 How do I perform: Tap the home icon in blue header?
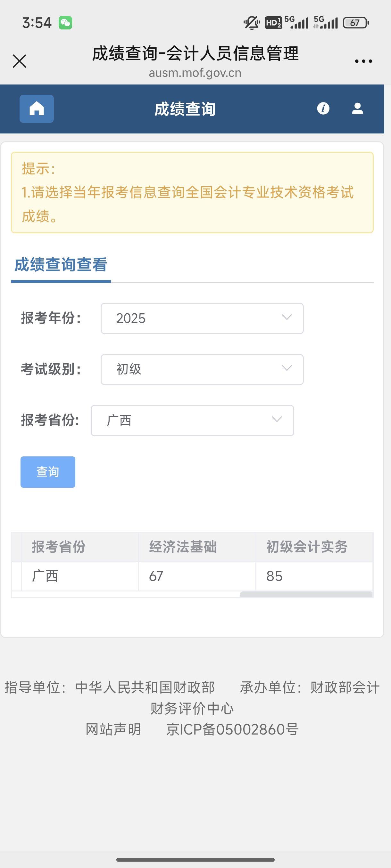37,108
